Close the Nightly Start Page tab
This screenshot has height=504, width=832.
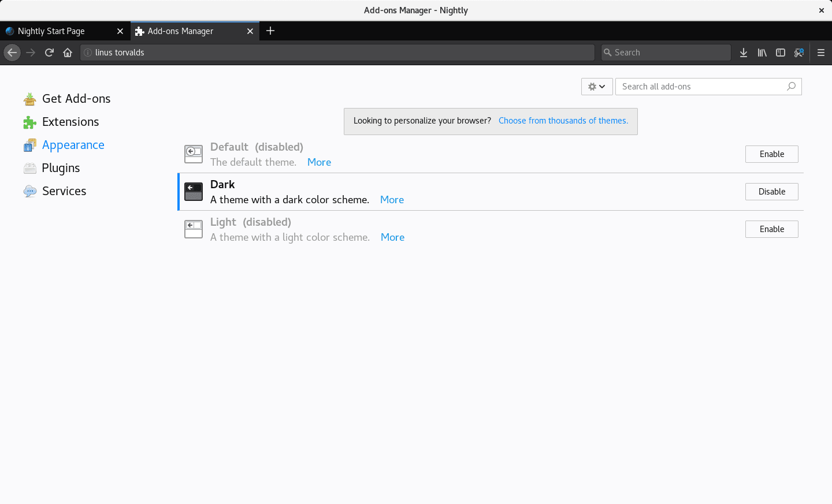120,31
